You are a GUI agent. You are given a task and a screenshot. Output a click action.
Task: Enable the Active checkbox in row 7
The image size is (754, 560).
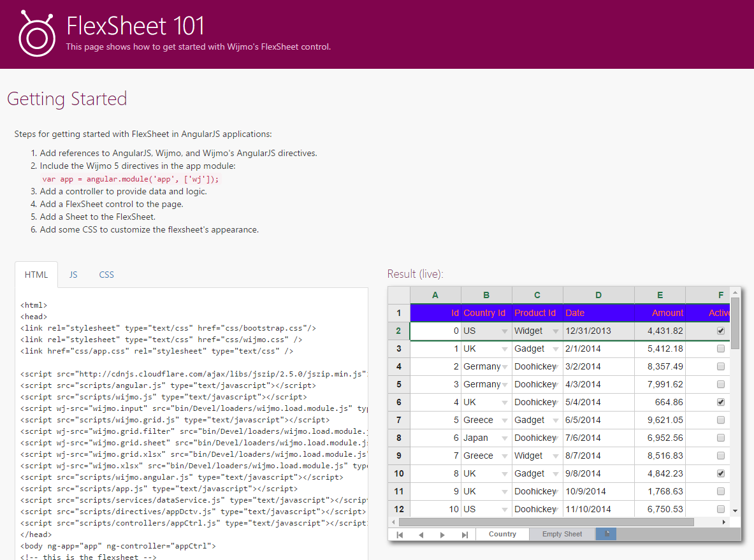(x=721, y=420)
